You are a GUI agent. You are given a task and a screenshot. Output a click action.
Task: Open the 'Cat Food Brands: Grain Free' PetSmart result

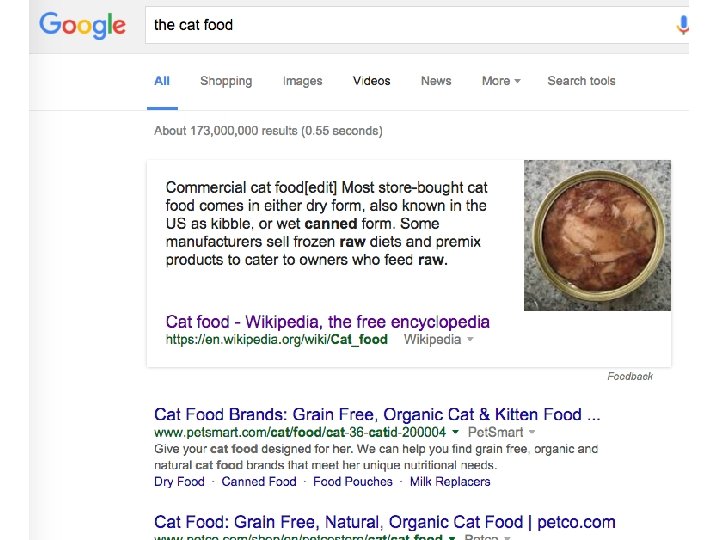point(377,414)
